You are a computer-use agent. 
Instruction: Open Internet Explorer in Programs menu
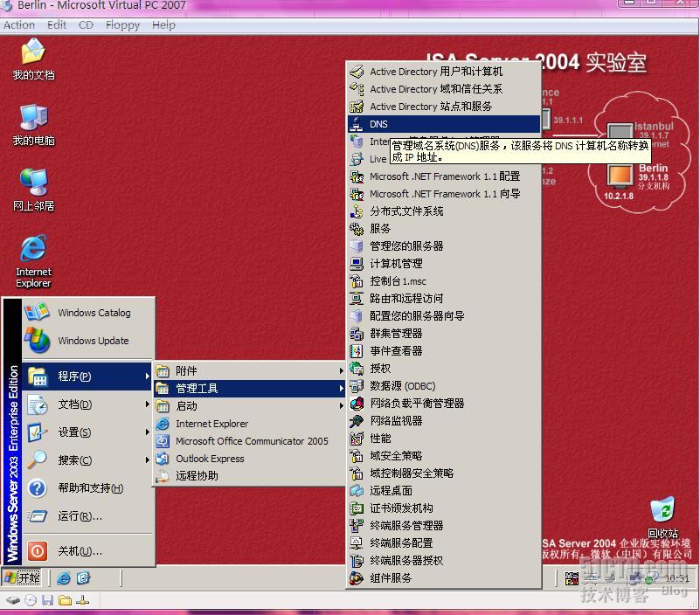pos(250,424)
